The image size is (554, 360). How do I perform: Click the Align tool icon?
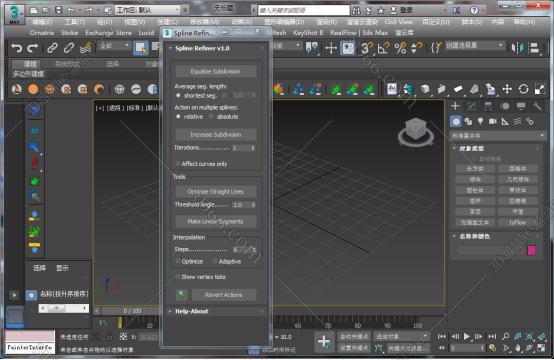(535, 48)
